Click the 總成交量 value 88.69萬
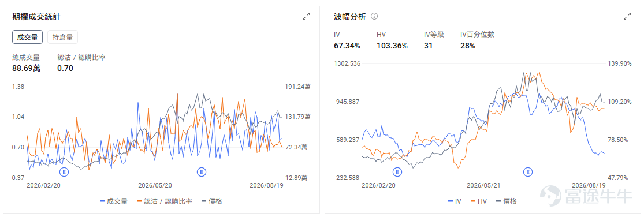644x217 pixels. coord(27,68)
